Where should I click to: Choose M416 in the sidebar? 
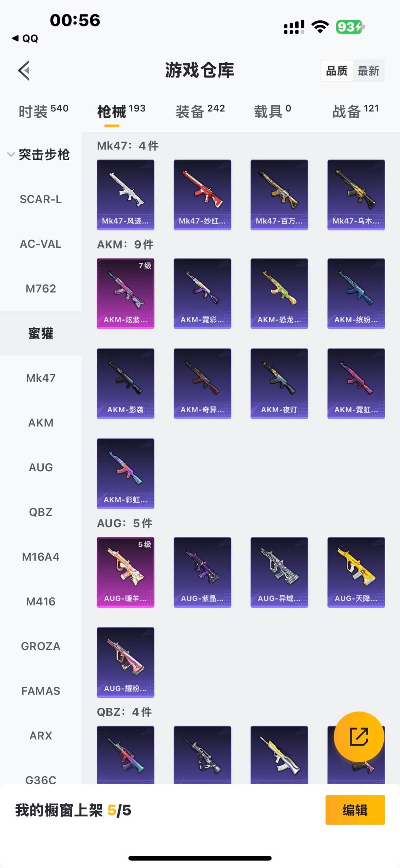click(41, 601)
